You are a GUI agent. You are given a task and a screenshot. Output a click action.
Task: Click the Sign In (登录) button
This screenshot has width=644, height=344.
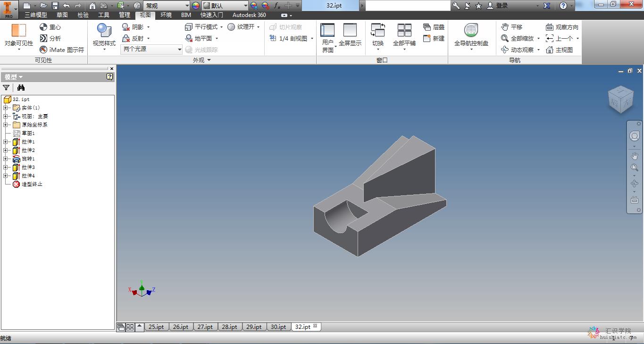[x=498, y=6]
